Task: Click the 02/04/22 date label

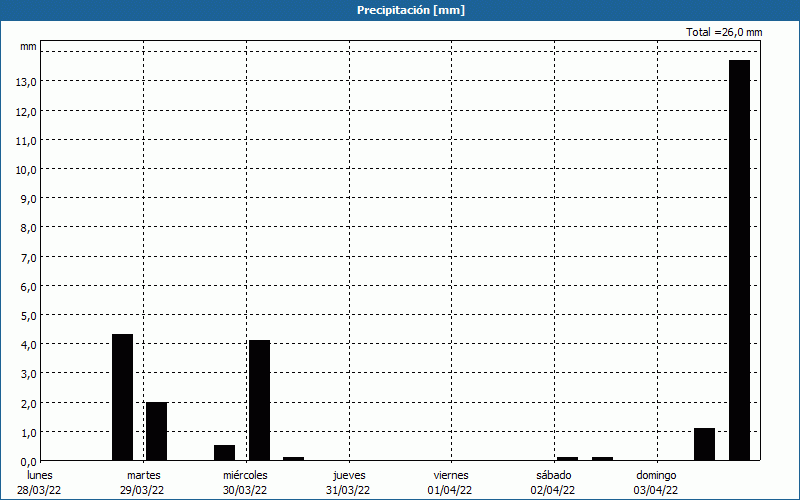Action: [x=553, y=490]
